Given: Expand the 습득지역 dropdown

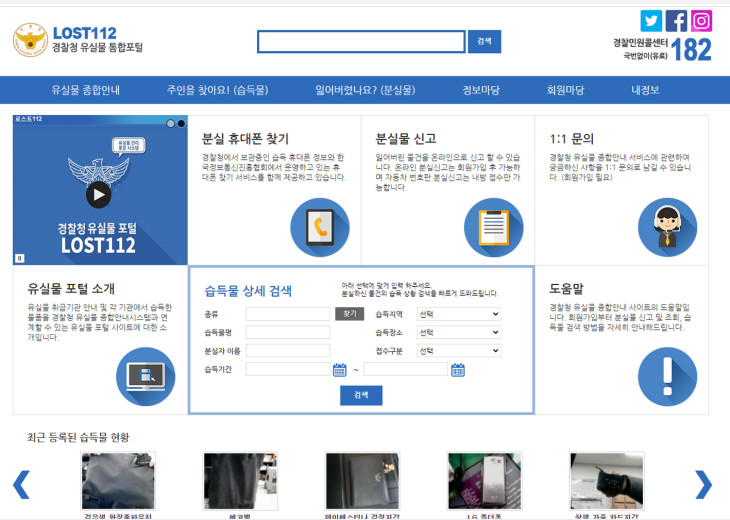Looking at the screenshot, I should [x=459, y=314].
